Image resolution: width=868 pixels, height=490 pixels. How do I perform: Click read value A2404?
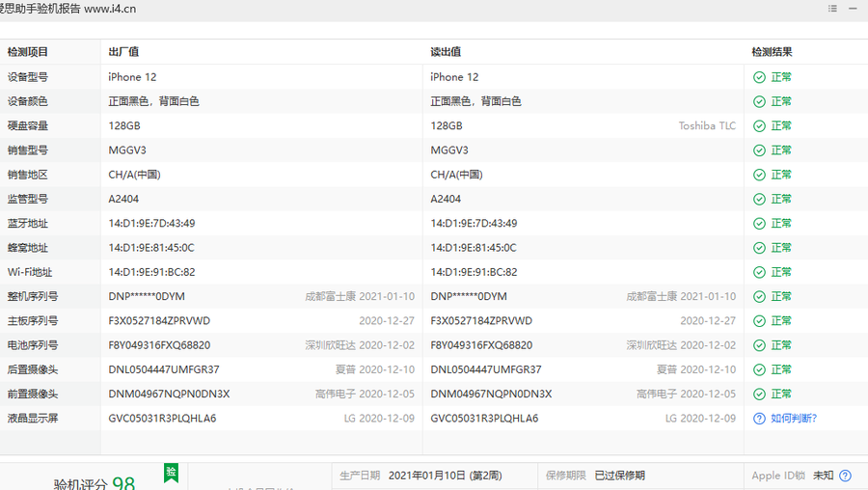tap(446, 200)
